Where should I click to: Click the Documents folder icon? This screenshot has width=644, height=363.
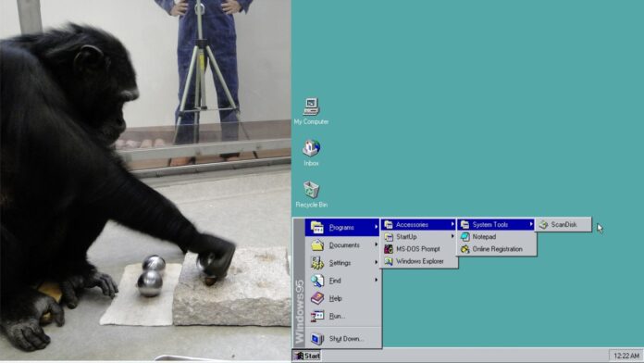(x=317, y=244)
